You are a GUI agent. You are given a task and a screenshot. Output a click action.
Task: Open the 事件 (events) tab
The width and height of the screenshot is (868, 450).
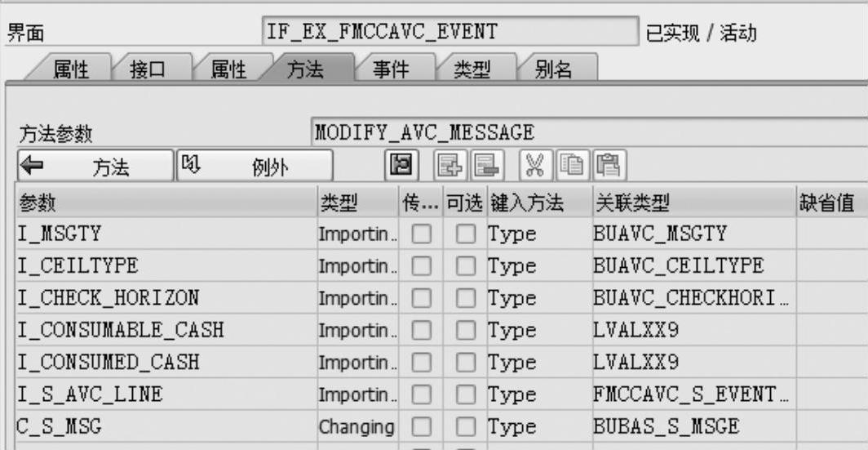coord(391,70)
